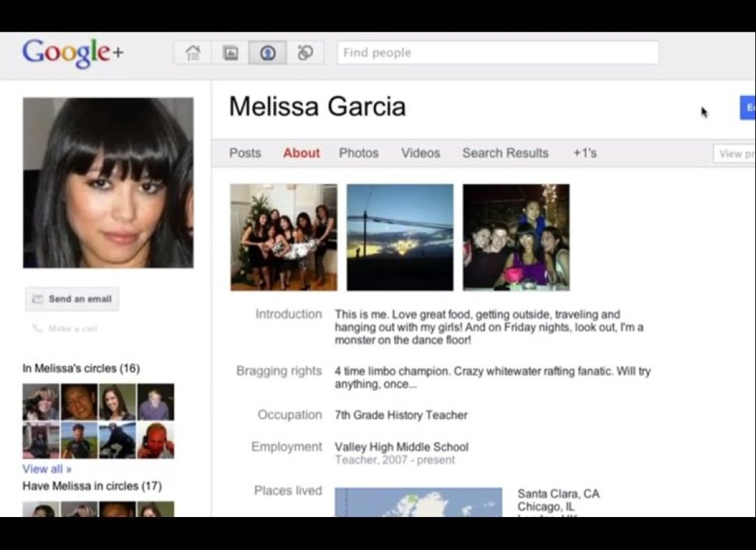Click the envelope icon on Send an email
Viewport: 756px width, 550px height.
click(37, 299)
